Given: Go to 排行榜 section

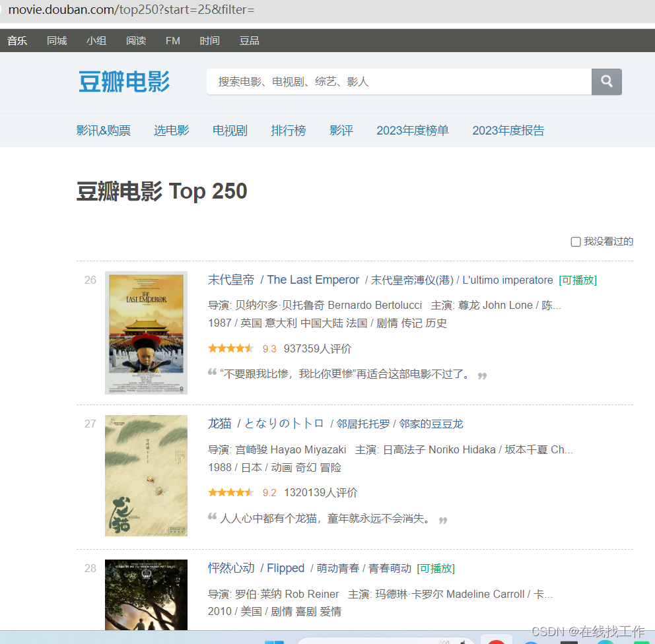Looking at the screenshot, I should pyautogui.click(x=289, y=131).
